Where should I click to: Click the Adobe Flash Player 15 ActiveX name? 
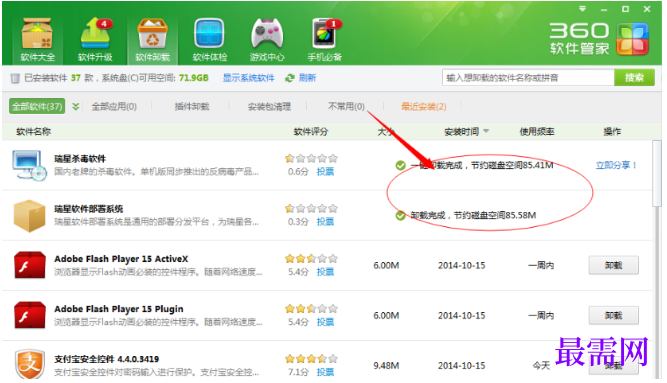121,259
